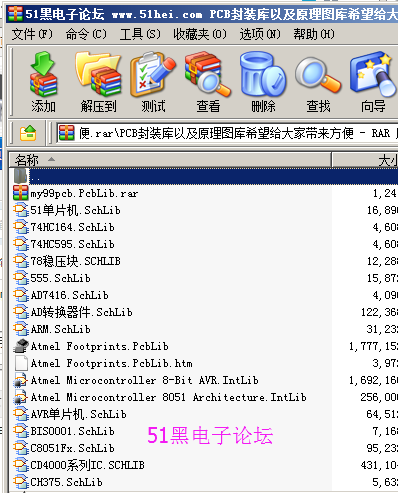This screenshot has width=398, height=493.
Task: Open the 查找 (Find) magnifier tool
Action: coord(318,82)
